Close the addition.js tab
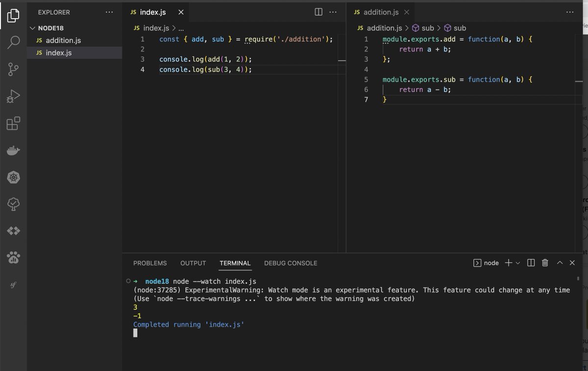Image resolution: width=588 pixels, height=371 pixels. click(x=406, y=12)
